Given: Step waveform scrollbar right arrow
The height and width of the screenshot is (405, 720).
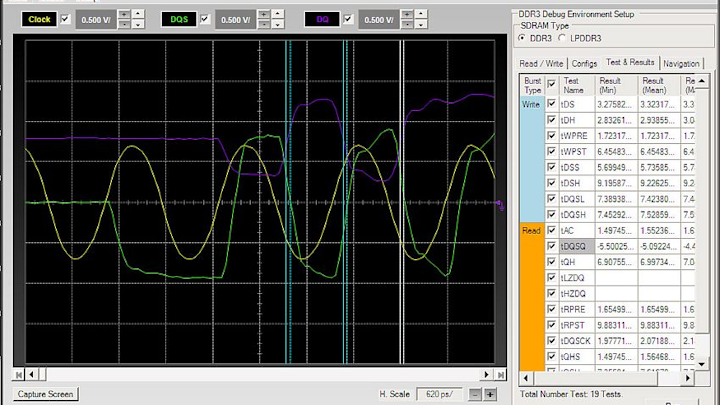Looking at the screenshot, I should (486, 375).
